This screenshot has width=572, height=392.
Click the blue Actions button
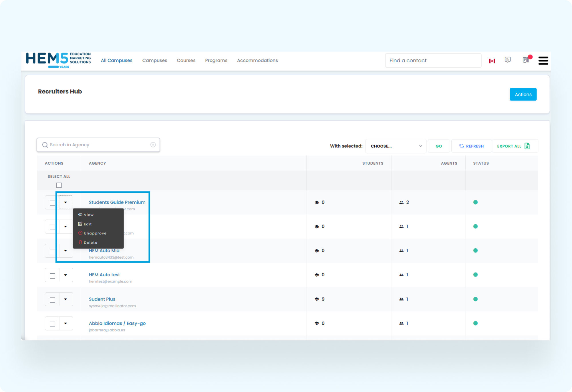click(523, 94)
